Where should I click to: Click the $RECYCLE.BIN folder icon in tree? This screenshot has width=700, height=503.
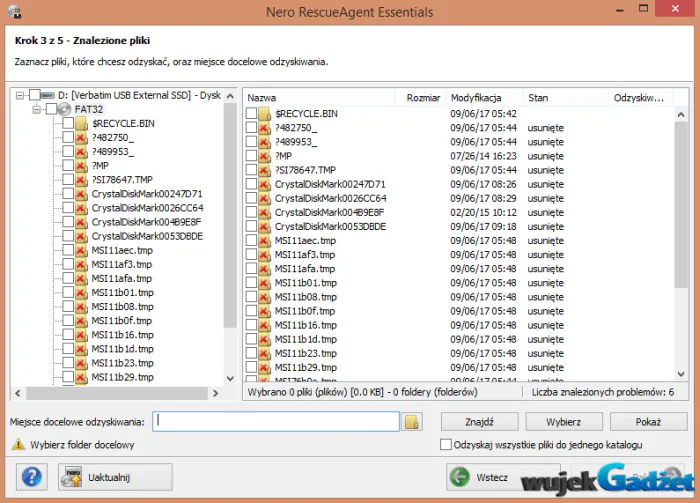point(81,124)
